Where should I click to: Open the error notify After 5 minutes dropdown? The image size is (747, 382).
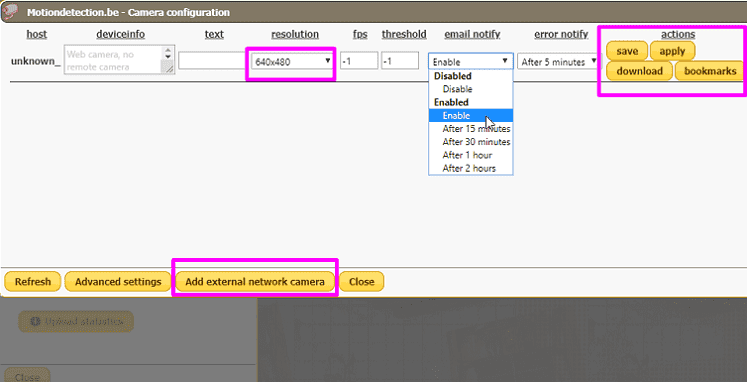pyautogui.click(x=559, y=61)
